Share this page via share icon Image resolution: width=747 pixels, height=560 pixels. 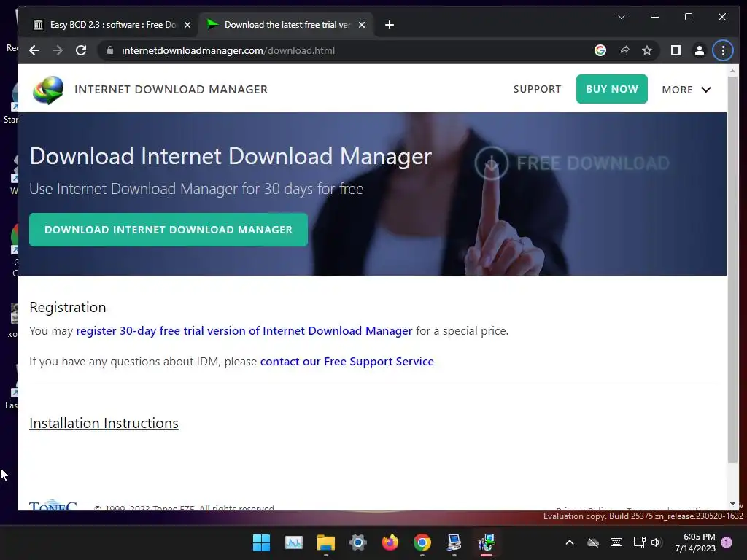[x=624, y=50]
